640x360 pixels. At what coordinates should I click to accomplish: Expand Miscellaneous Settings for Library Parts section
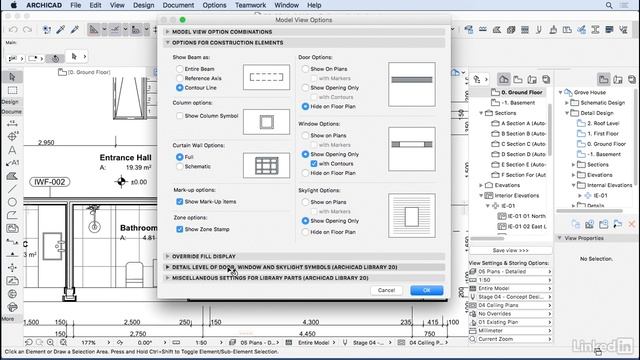tap(167, 278)
